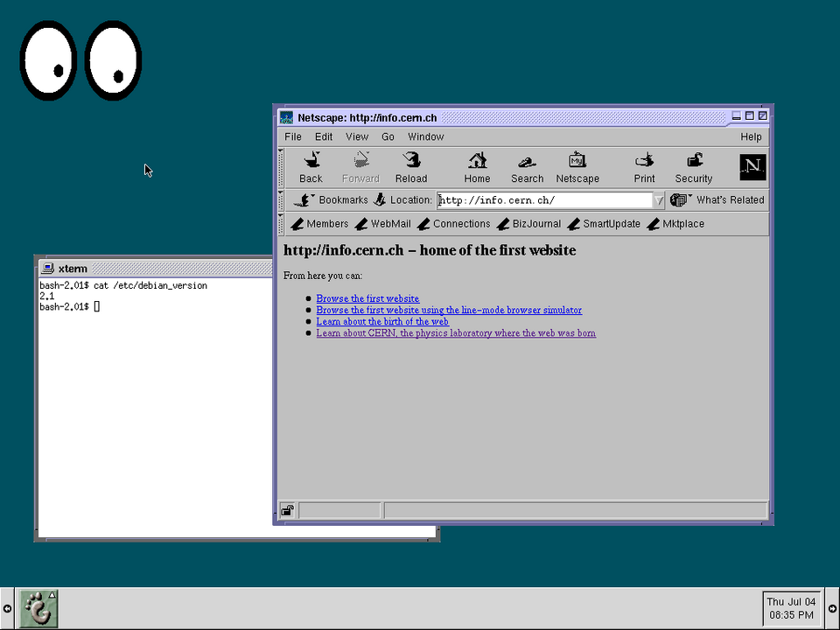This screenshot has height=630, width=840.
Task: Open the View menu
Action: coord(357,136)
